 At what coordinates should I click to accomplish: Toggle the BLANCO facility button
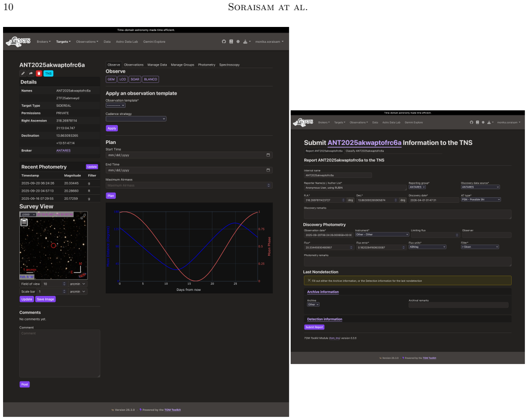point(150,79)
